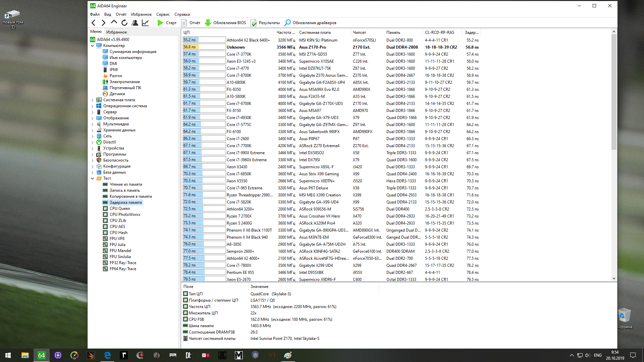The height and width of the screenshot is (362, 644).
Task: Switch to the Избранное tab
Action: pyautogui.click(x=116, y=32)
